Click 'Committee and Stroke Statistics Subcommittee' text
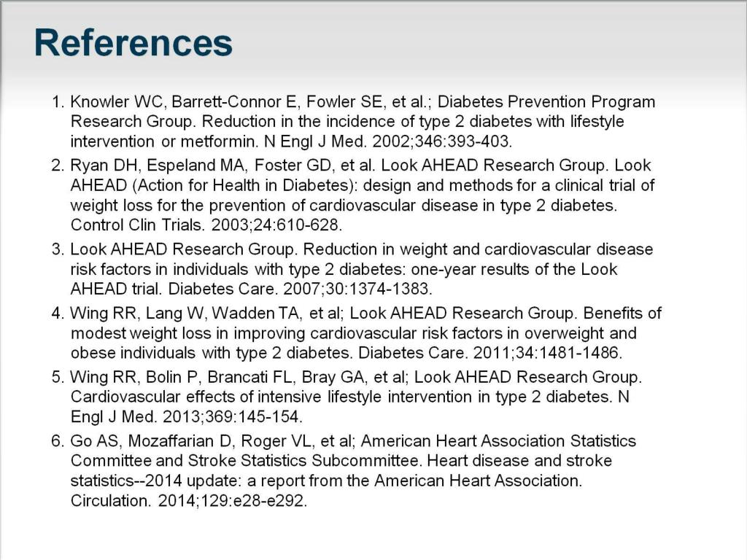This screenshot has width=747, height=560. pyautogui.click(x=247, y=461)
